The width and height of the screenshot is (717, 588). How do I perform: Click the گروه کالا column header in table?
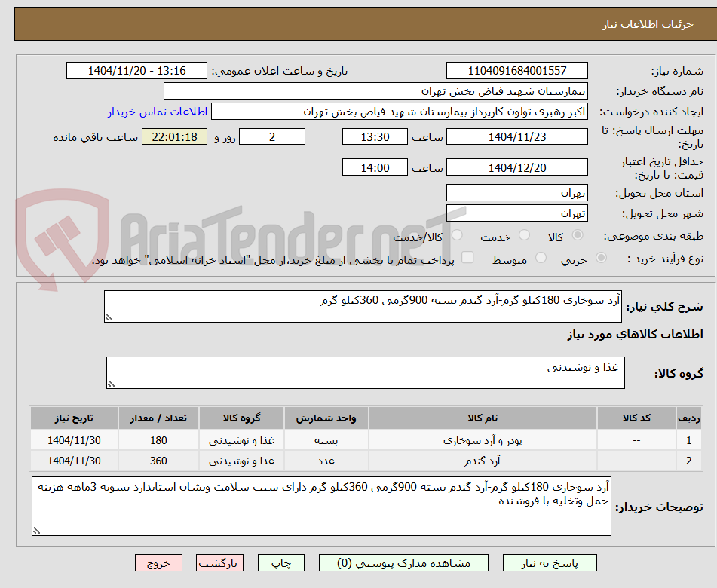click(x=241, y=418)
